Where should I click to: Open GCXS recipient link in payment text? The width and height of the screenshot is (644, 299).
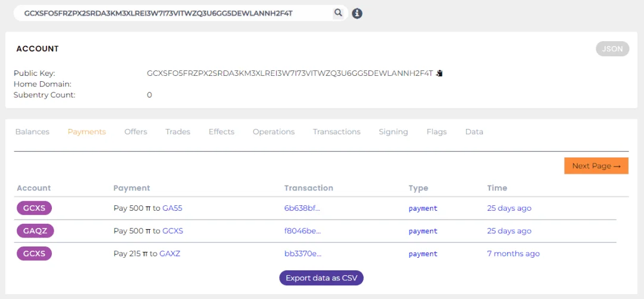[172, 231]
